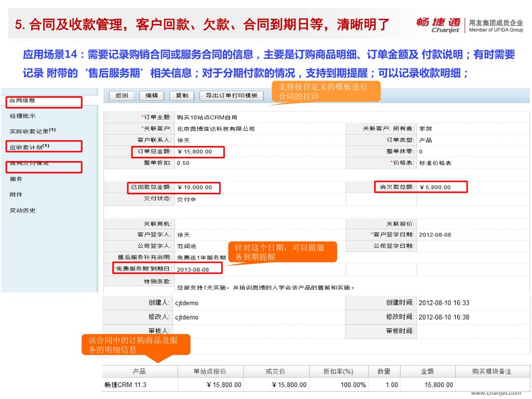The image size is (532, 399).
Task: Select service expiry date 2013-08-08
Action: point(193,270)
